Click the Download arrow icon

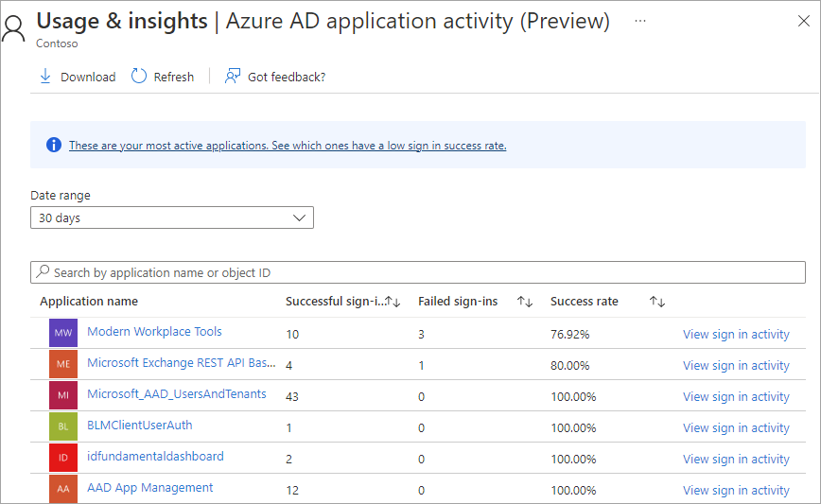[45, 77]
